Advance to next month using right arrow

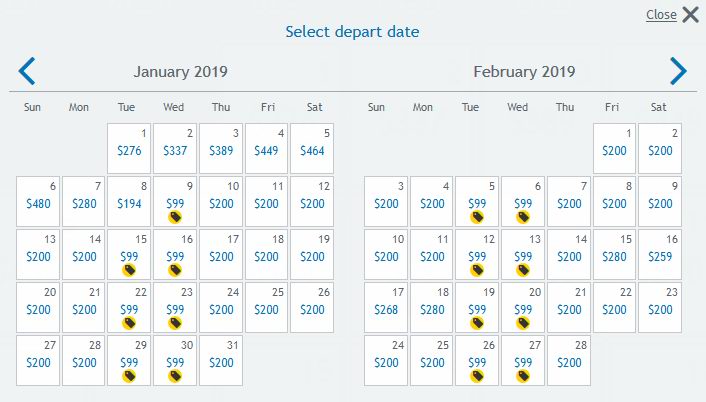click(x=678, y=71)
